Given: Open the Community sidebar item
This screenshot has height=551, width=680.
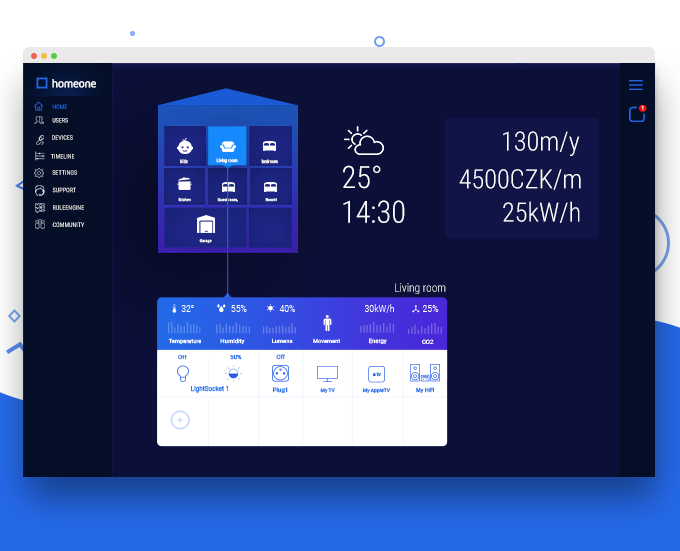Looking at the screenshot, I should (x=59, y=225).
